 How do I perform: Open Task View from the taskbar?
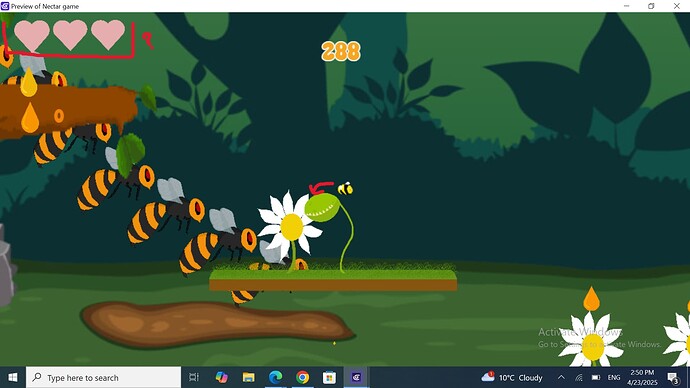click(x=194, y=377)
